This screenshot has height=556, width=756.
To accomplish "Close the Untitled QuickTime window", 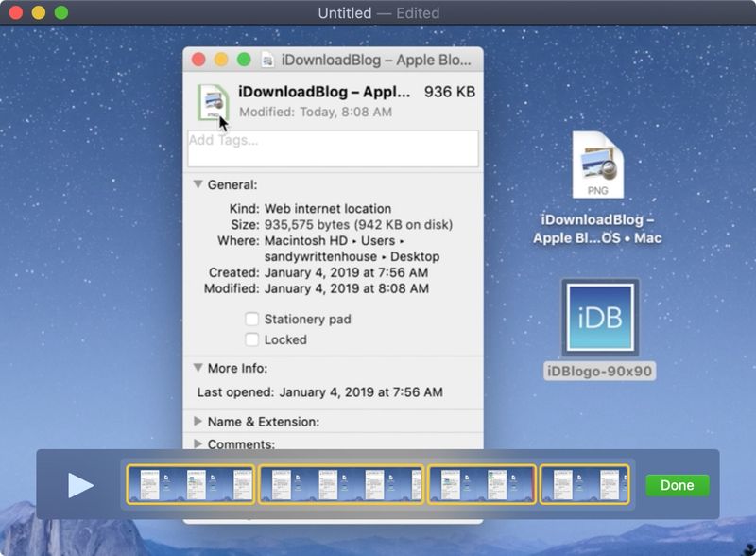I will point(16,12).
